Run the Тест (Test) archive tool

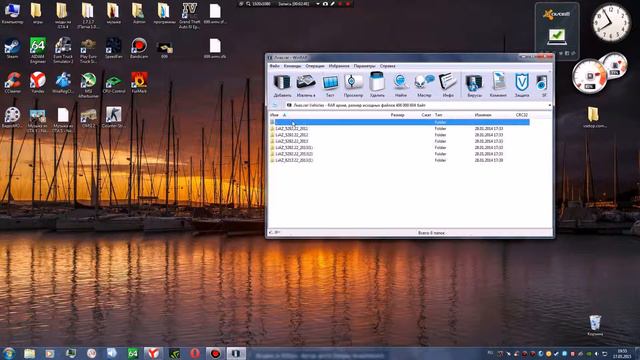330,85
